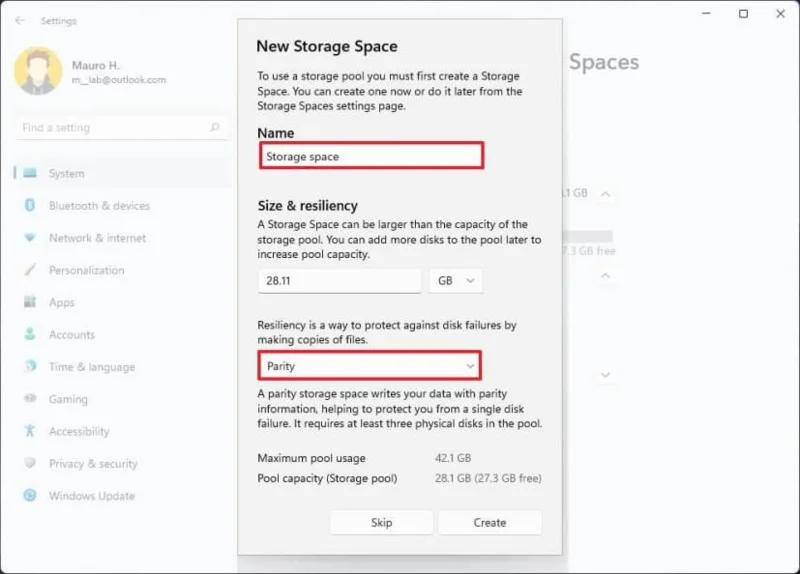The width and height of the screenshot is (800, 574).
Task: Click the 42.1 GB maximum pool usage value
Action: [453, 458]
